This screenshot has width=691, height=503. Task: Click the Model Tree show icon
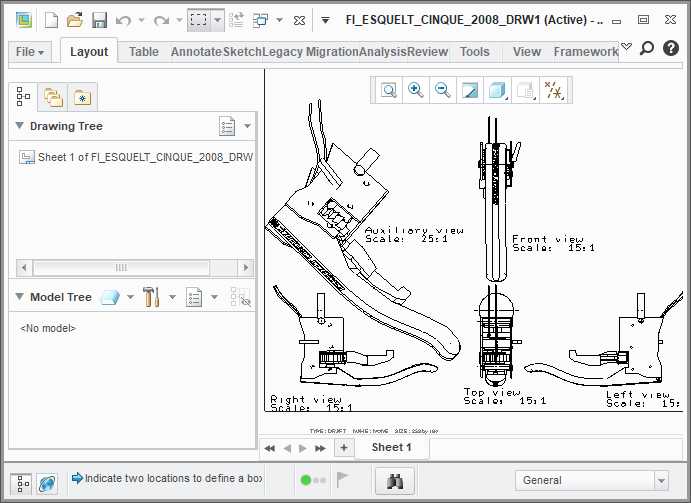(110, 297)
